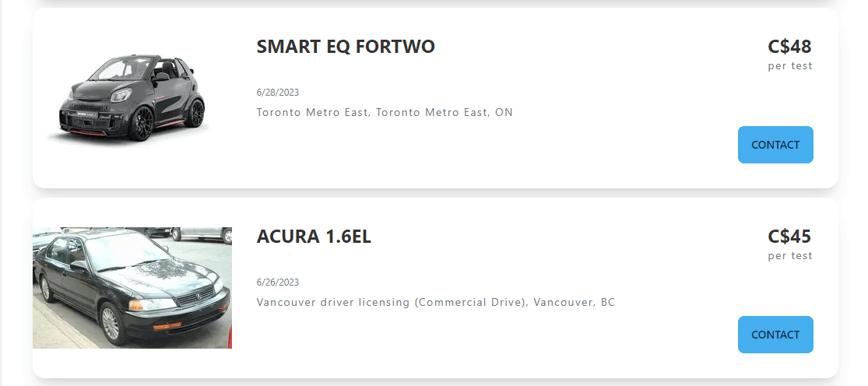Select the Vancouver driver licensing location text
Image resolution: width=868 pixels, height=386 pixels.
(x=436, y=302)
